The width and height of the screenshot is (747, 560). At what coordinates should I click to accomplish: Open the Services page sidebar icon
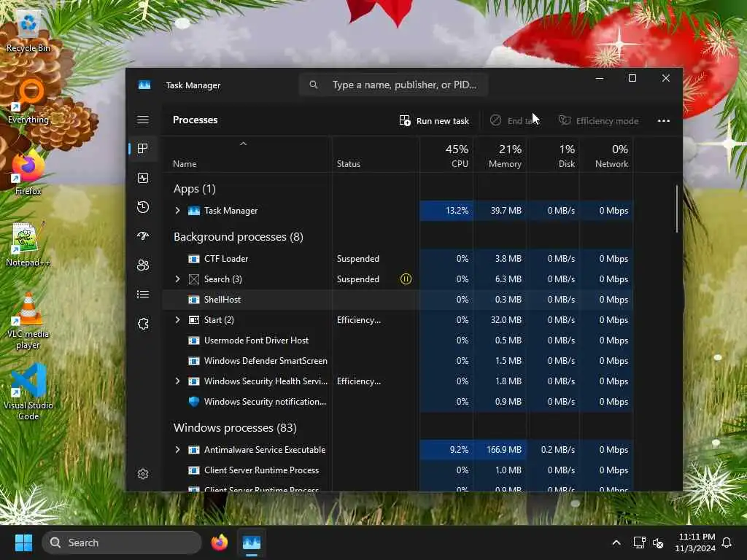(x=143, y=324)
